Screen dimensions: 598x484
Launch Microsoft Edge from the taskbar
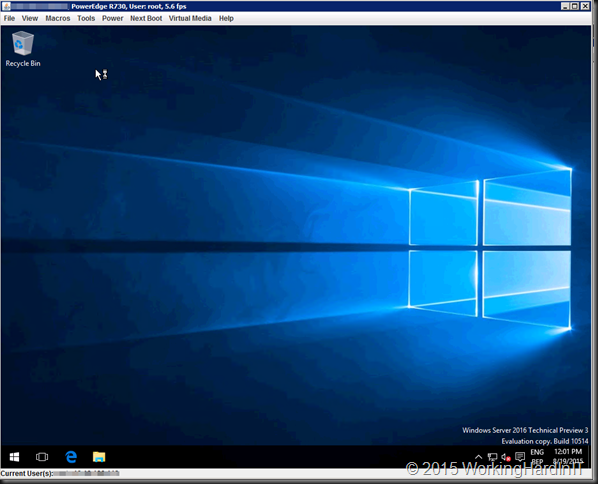pos(71,457)
